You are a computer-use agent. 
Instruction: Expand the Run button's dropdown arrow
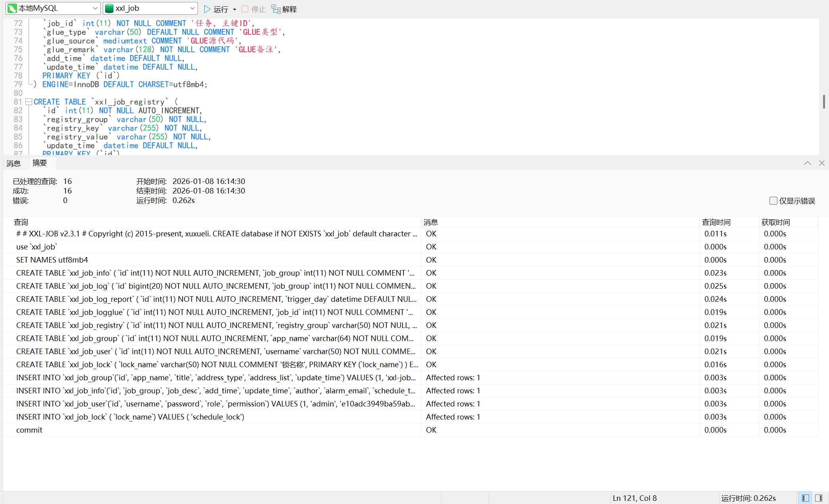pos(234,9)
